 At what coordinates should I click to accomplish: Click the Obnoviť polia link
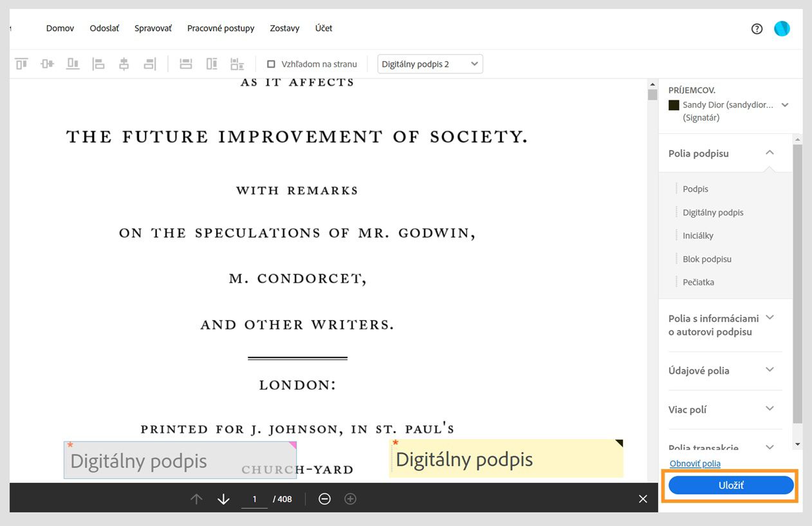point(695,464)
